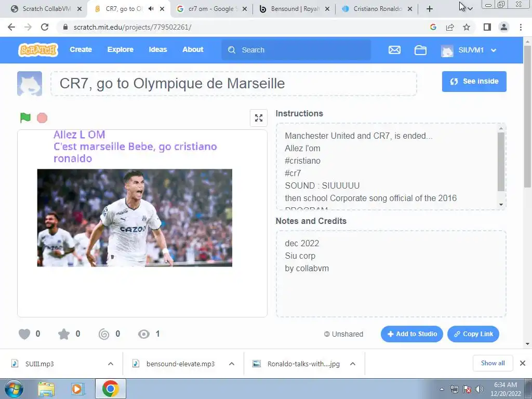Click in the Scratch search field
This screenshot has height=399, width=532.
[x=296, y=50]
